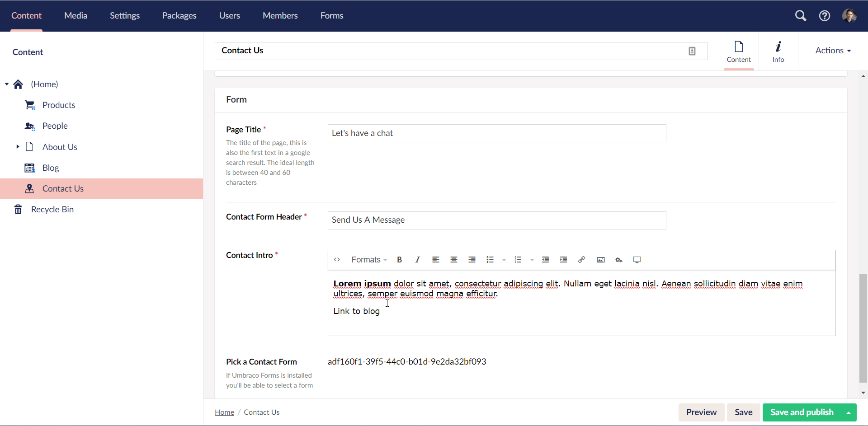Follow the Home breadcrumb link

[224, 412]
